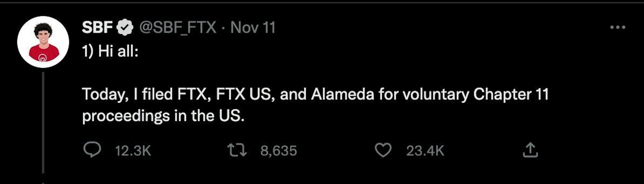Click the word "Alameda" in the tweet
644x184 pixels.
(x=342, y=94)
